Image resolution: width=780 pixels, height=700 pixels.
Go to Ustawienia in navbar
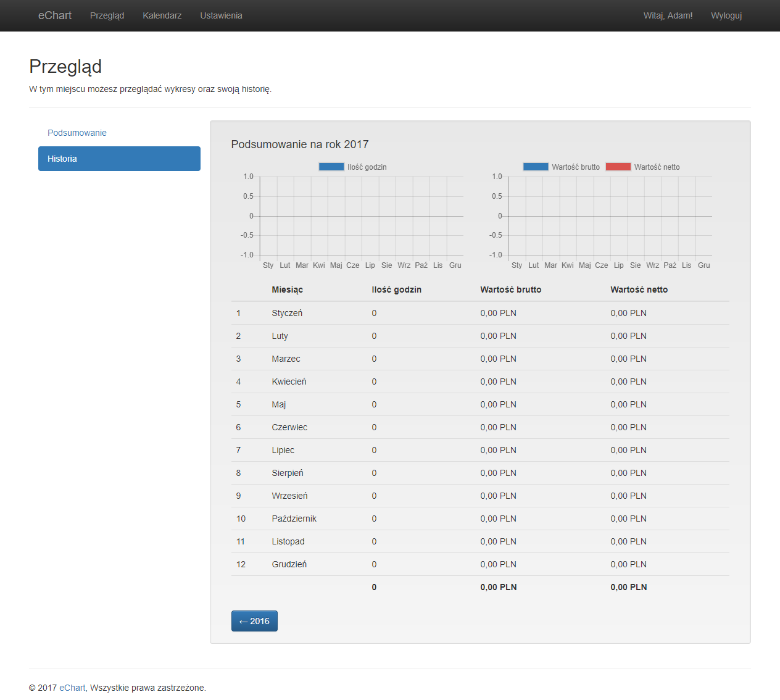pos(221,15)
